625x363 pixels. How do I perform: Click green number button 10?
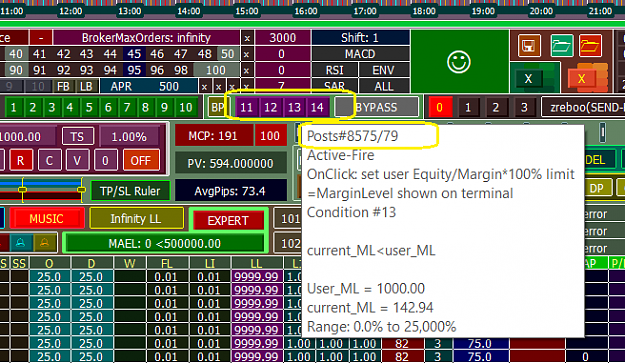pyautogui.click(x=186, y=108)
